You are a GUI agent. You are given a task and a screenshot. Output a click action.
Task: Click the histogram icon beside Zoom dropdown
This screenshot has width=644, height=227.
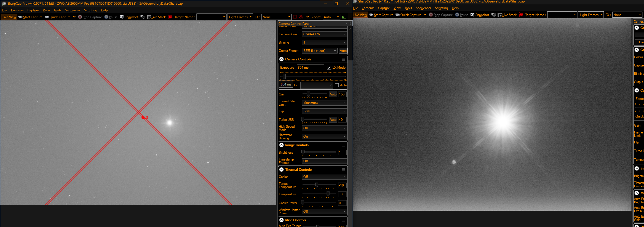point(344,17)
